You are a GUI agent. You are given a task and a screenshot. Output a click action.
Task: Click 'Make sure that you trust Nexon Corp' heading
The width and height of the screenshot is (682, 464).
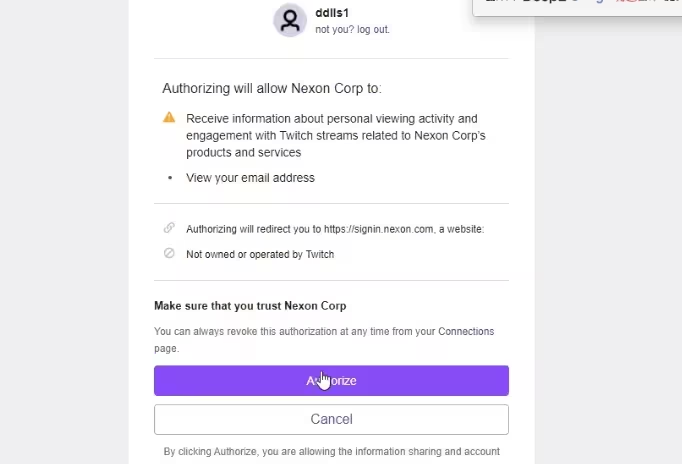click(250, 306)
